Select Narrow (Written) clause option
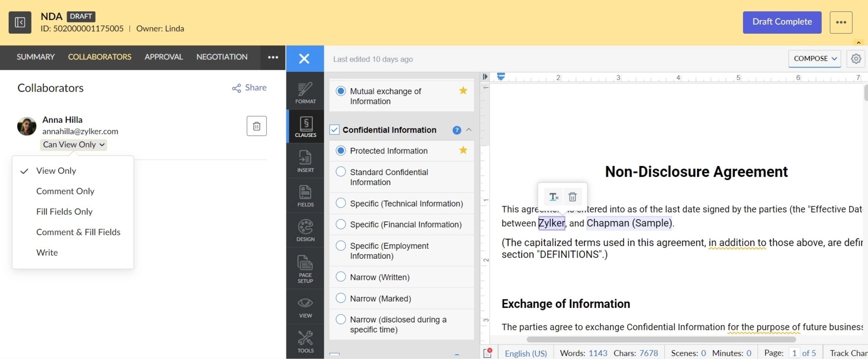Viewport: 868px width, 359px height. pyautogui.click(x=340, y=277)
